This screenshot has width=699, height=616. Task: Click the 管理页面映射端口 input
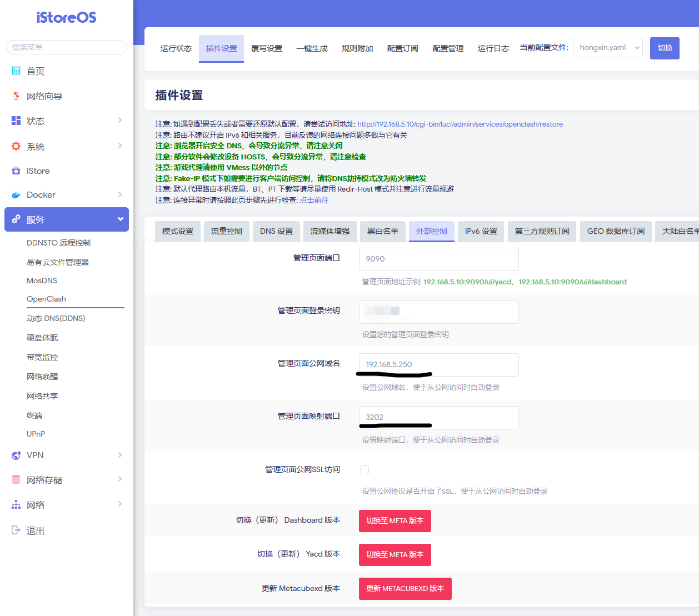[439, 418]
